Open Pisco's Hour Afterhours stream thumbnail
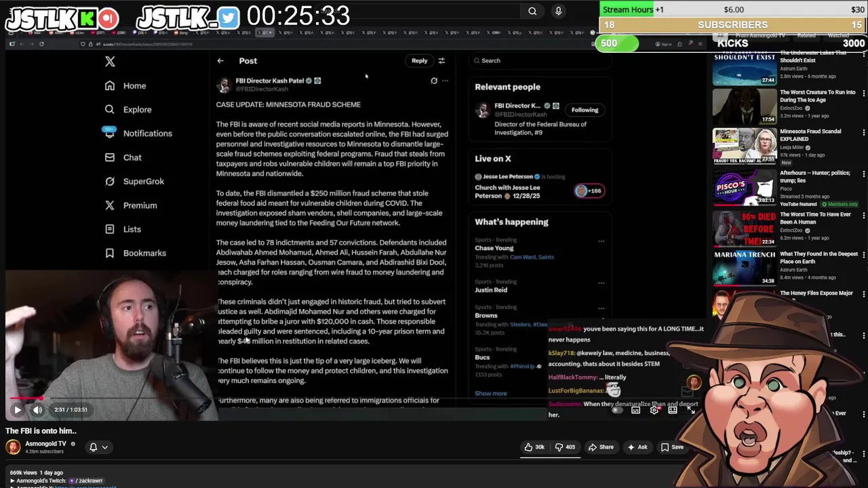 pos(745,187)
